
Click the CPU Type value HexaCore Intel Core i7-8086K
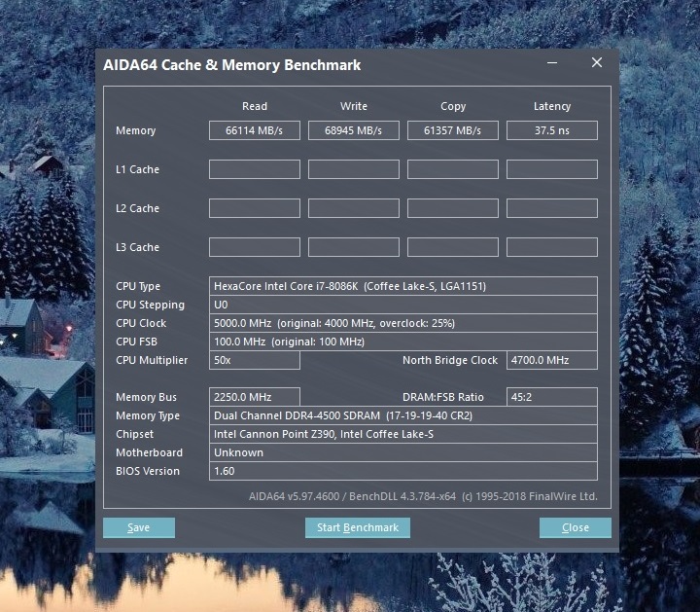point(403,286)
